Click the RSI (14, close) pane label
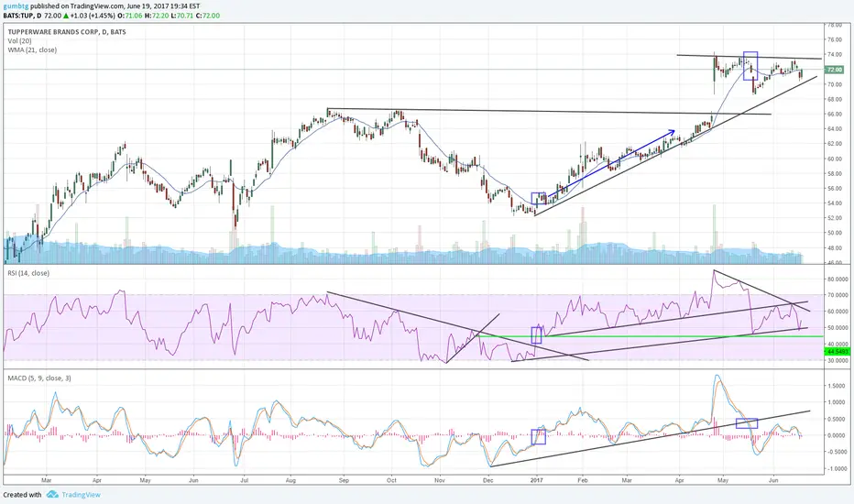Viewport: 854px width, 504px height. point(28,273)
